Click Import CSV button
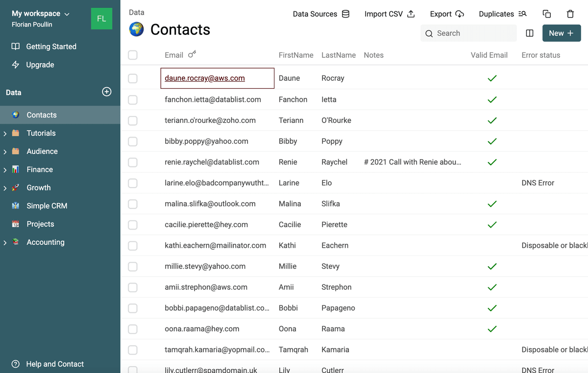 pyautogui.click(x=390, y=14)
